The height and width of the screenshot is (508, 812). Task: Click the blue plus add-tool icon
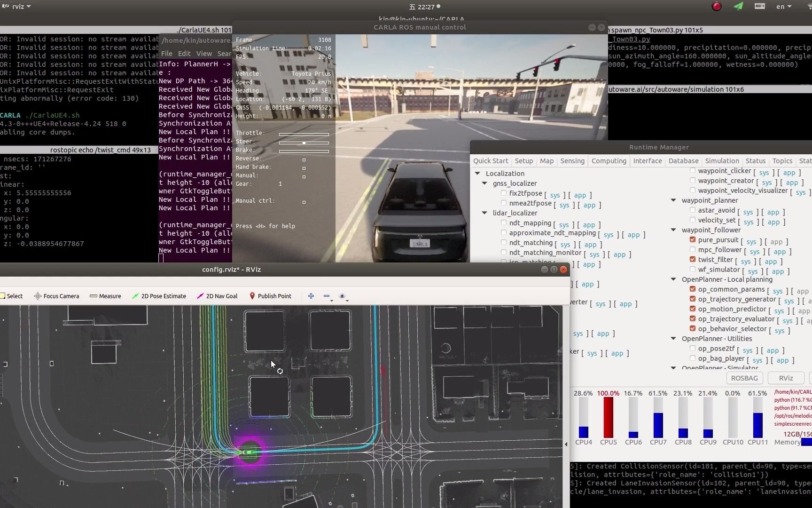click(311, 296)
